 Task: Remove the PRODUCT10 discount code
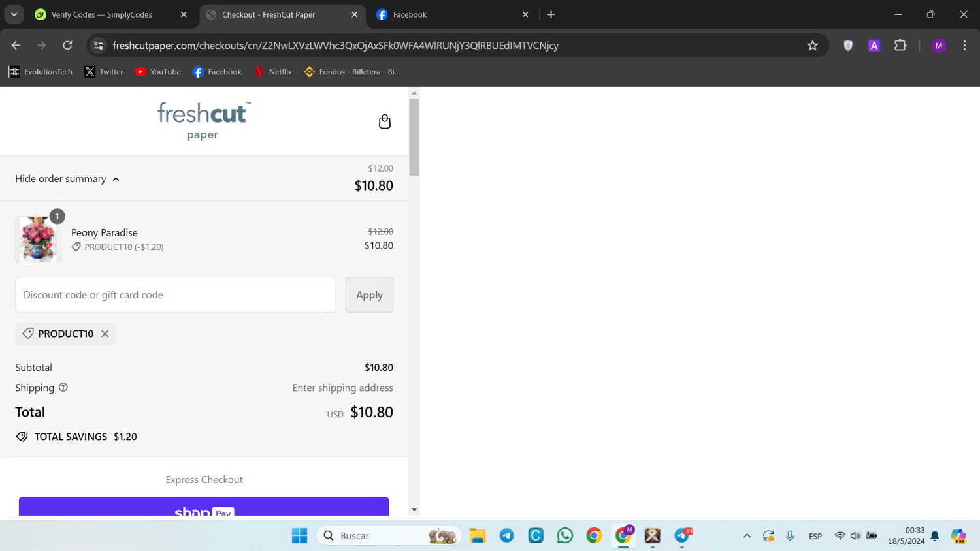pos(105,334)
